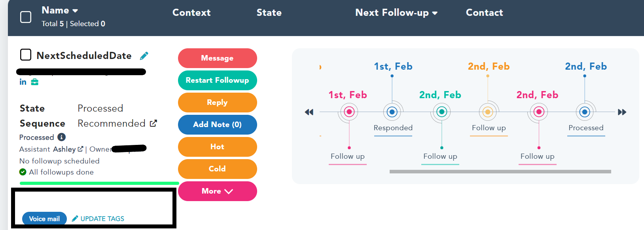644x230 pixels.
Task: Click the State column header
Action: pos(269,13)
